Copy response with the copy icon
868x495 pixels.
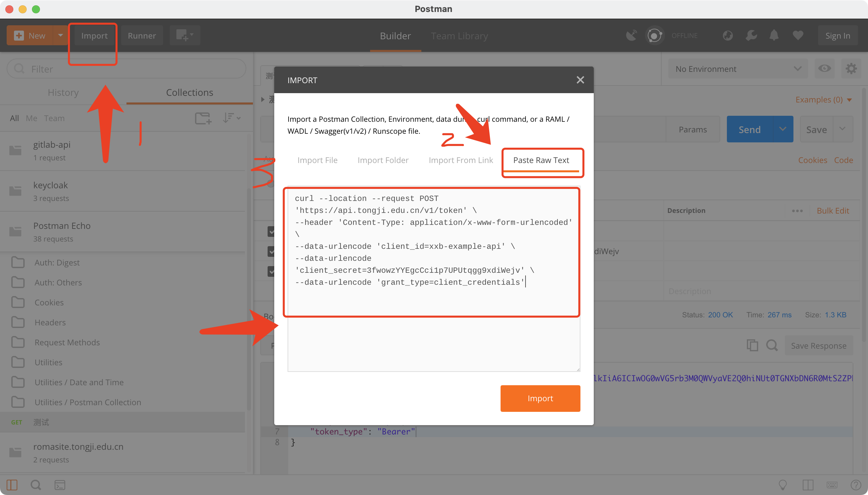coord(752,345)
